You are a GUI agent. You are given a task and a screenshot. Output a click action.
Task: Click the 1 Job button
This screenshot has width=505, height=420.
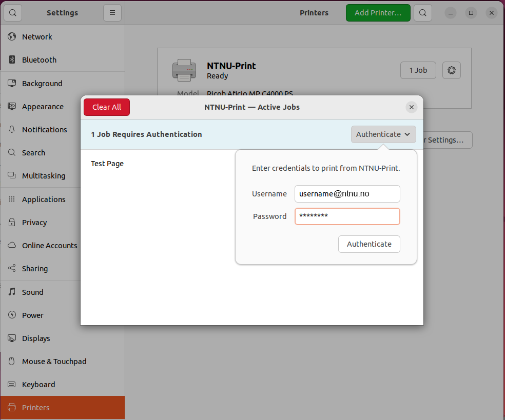click(x=418, y=70)
